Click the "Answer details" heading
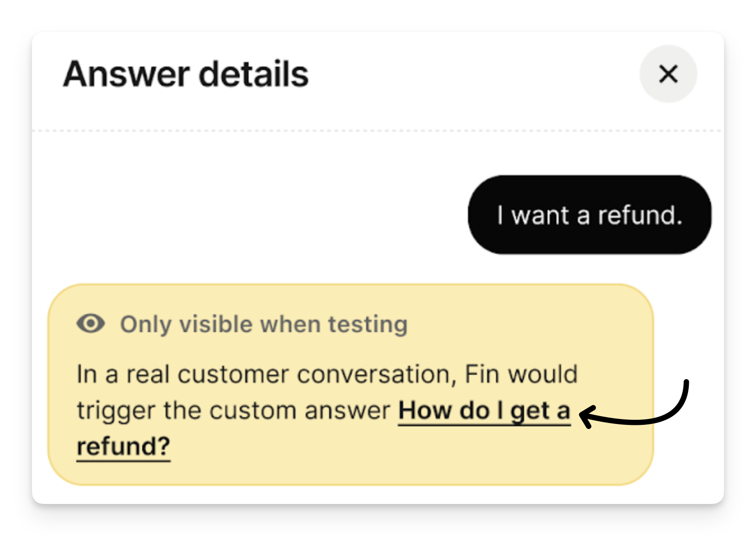This screenshot has height=536, width=756. pyautogui.click(x=186, y=74)
